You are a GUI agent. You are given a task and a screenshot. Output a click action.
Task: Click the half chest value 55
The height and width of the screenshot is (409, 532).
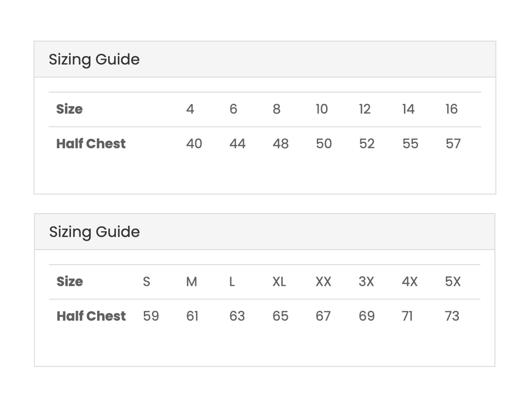pos(410,144)
